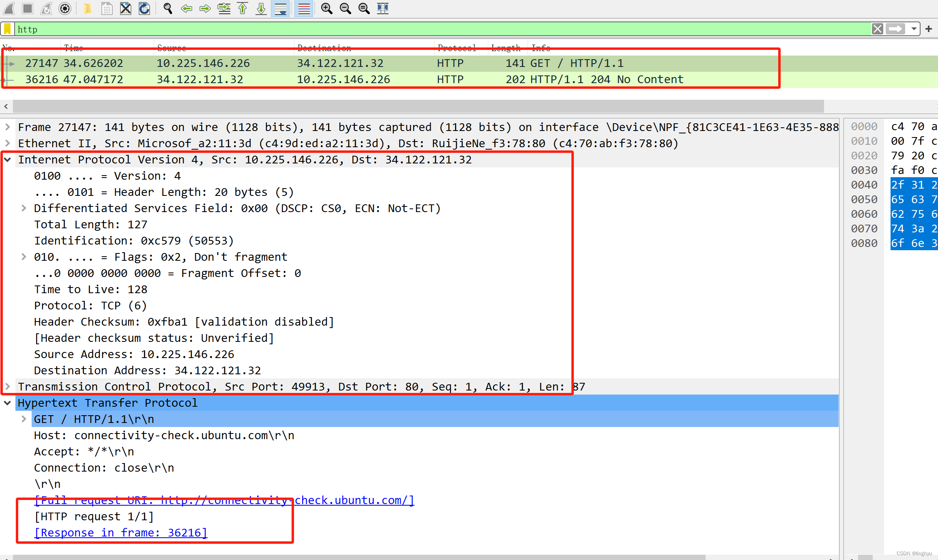Screen dimensions: 938x560
Task: Go to the first packet
Action: [x=243, y=9]
